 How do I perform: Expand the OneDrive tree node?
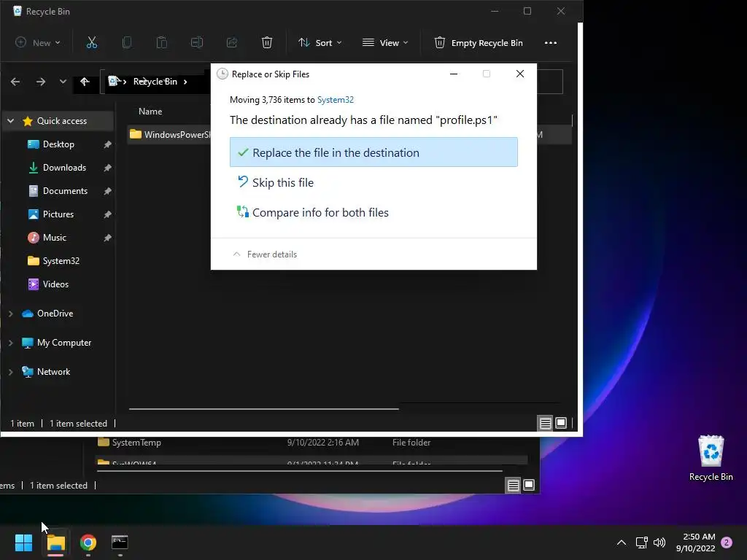[x=10, y=314]
